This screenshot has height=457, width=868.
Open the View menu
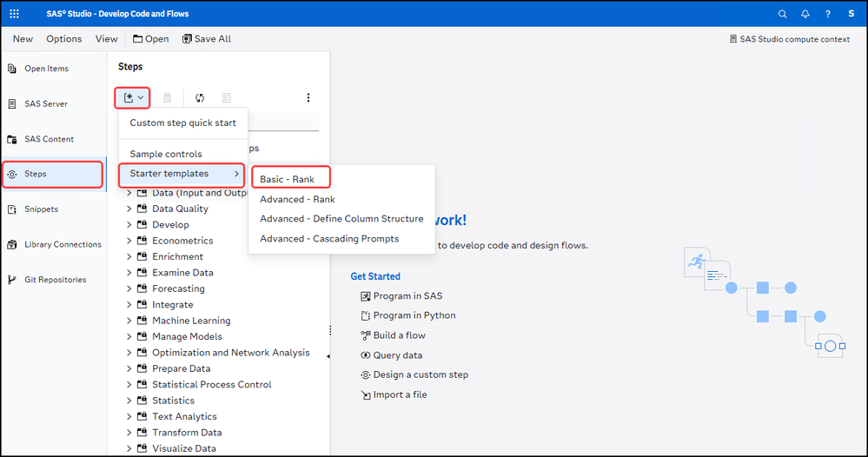tap(106, 39)
